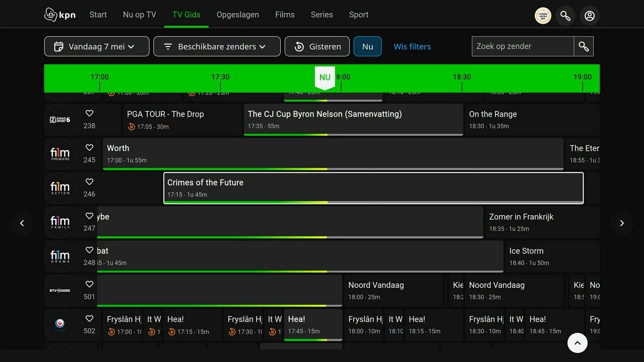The image size is (644, 362).
Task: Open the Film Premiere channel logo
Action: click(60, 154)
